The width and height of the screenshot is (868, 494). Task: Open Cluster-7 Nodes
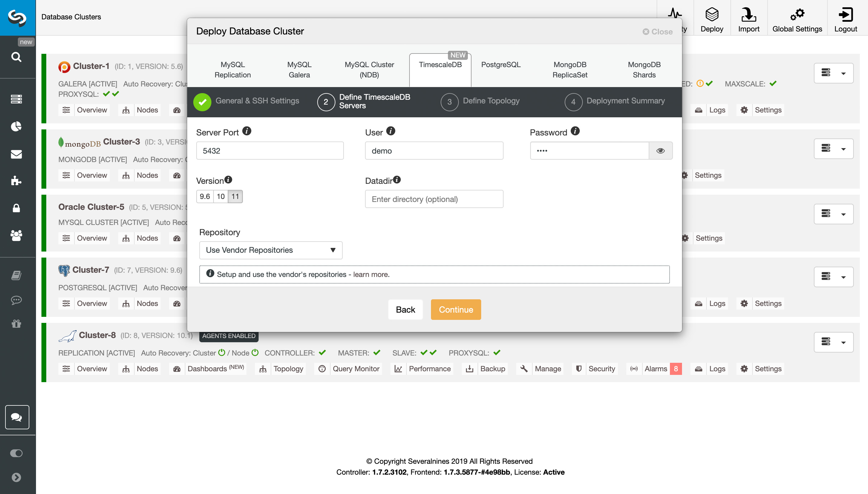click(x=139, y=304)
